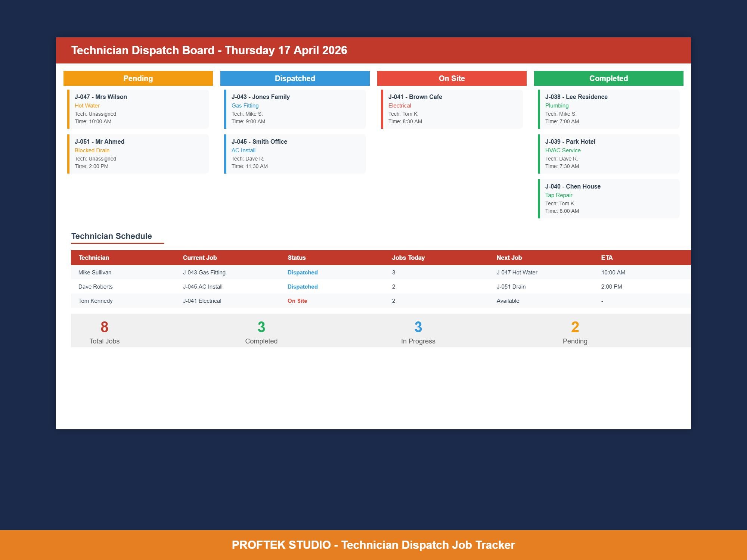Click the 'HVAC Service' job type label
747x560 pixels.
tap(563, 150)
